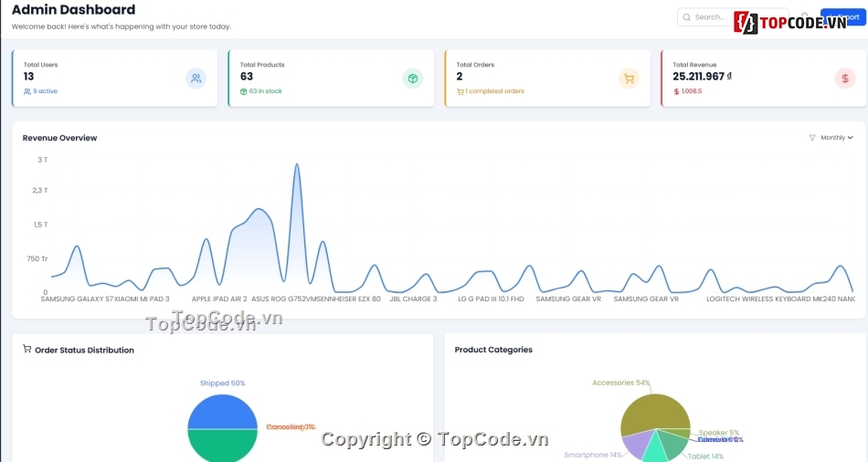Click the filter funnel icon next to Monthly
Image resolution: width=868 pixels, height=462 pixels.
pos(812,138)
